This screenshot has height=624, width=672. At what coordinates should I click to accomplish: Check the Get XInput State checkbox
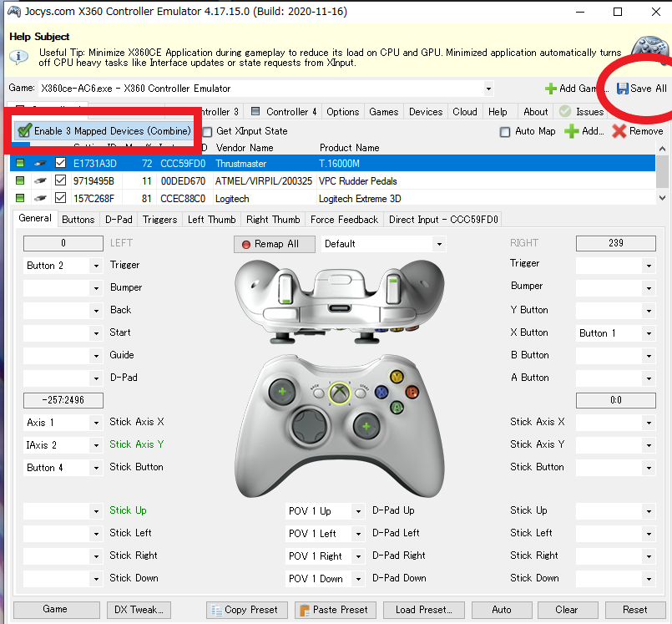pyautogui.click(x=207, y=131)
